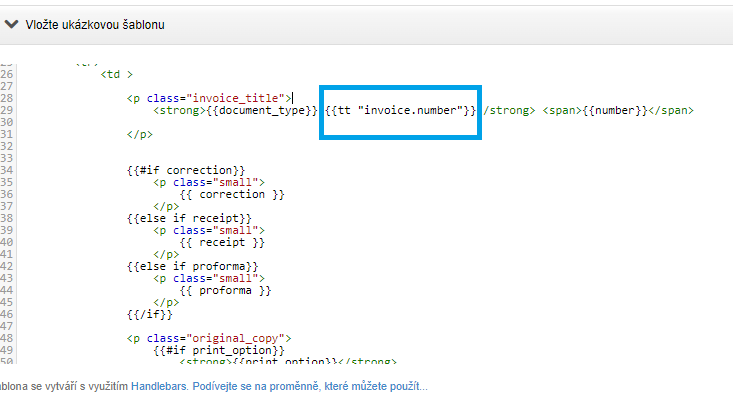Click the {{#if correction}} line
The width and height of the screenshot is (733, 410).
pyautogui.click(x=185, y=170)
